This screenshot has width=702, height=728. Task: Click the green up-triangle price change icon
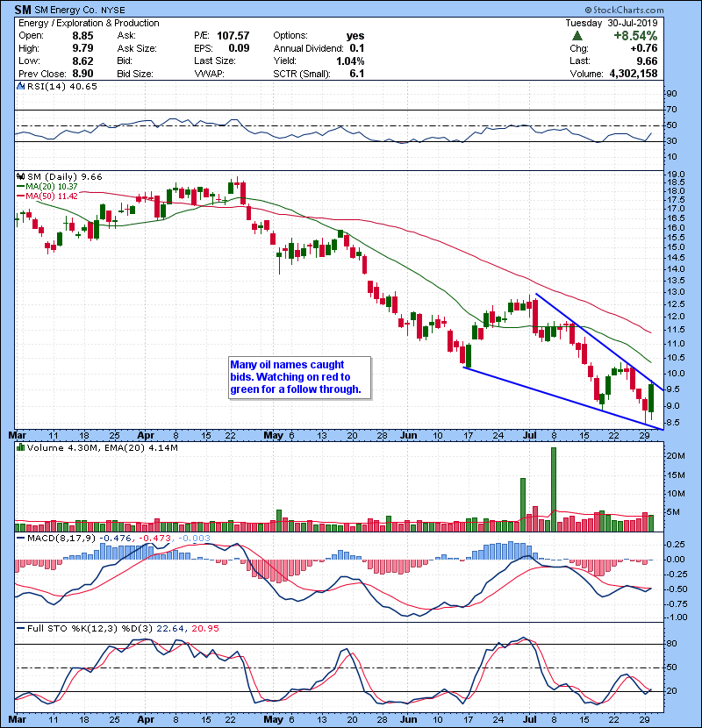tap(577, 36)
